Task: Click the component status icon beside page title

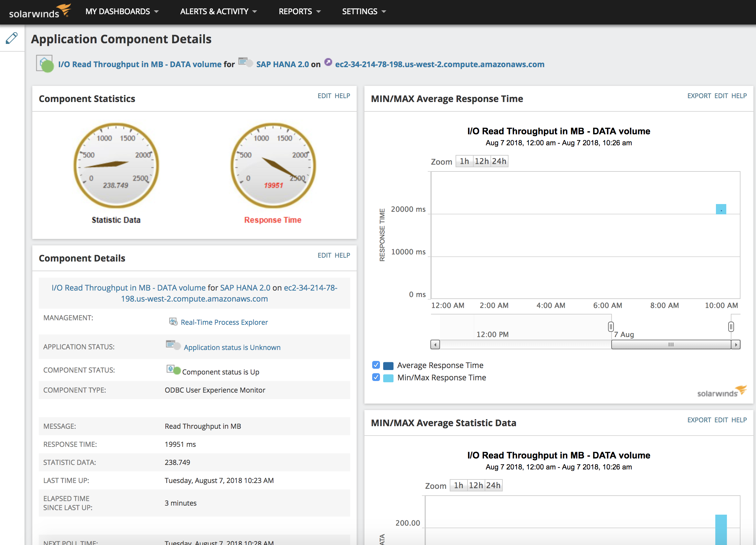Action: (x=45, y=64)
